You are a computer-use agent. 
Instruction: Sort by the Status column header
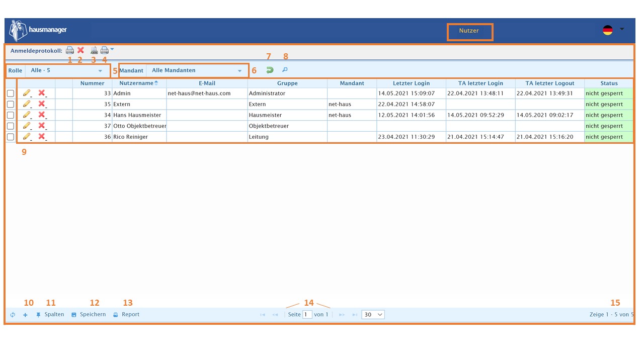pyautogui.click(x=609, y=83)
